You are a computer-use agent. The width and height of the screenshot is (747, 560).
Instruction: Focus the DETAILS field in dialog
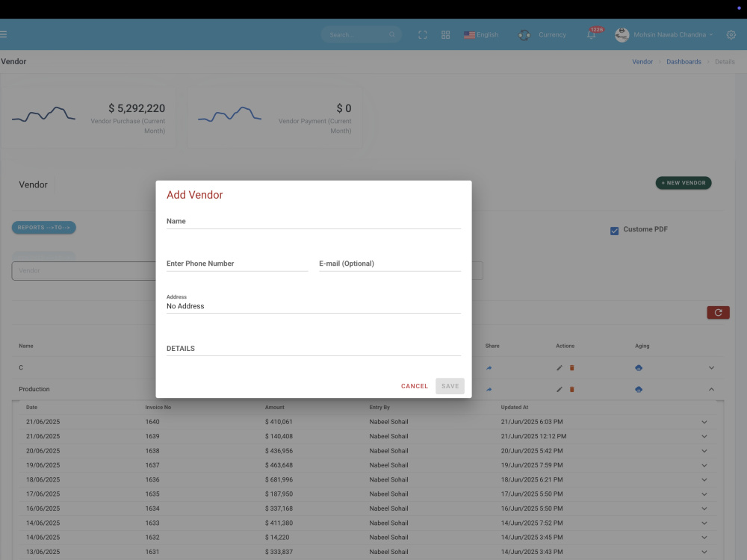tap(314, 349)
